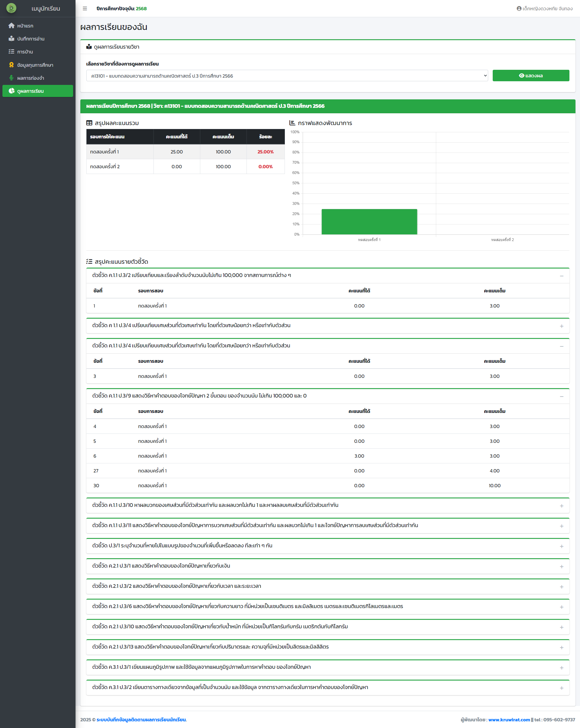The image size is (580, 728).
Task: Open ระบบบันทึกข้อมูลติดตามผลการเรียนนักเรียน footer link
Action: pos(141,720)
